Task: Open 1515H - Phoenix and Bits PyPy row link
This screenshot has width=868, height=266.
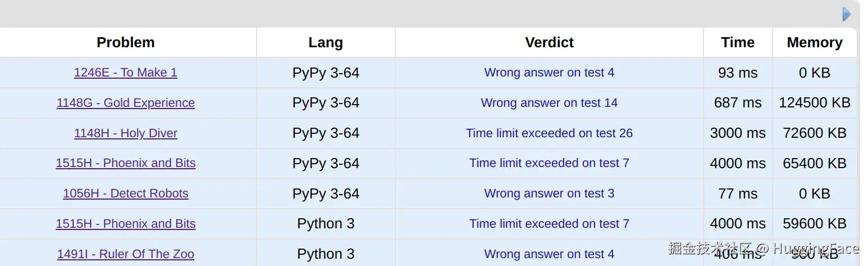Action: click(x=126, y=163)
